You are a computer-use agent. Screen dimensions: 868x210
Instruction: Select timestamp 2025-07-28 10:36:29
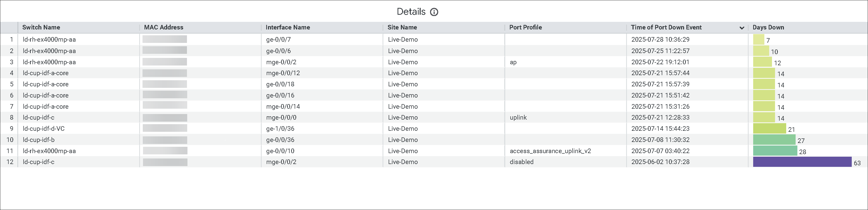(660, 39)
